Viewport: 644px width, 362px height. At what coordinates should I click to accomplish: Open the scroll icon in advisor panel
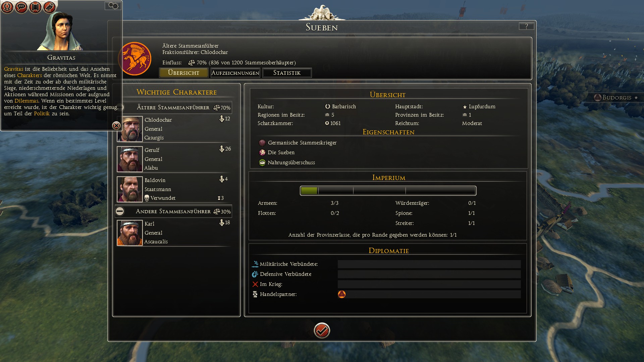(x=35, y=7)
